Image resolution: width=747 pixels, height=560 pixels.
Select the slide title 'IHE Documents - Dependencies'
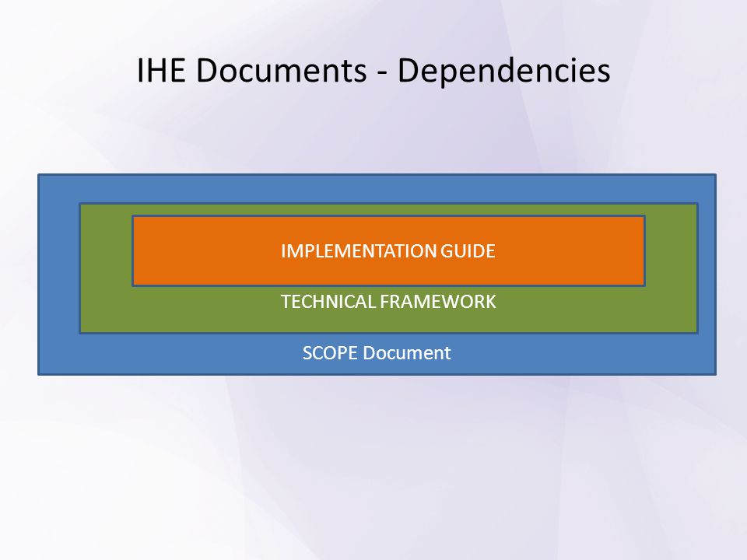pyautogui.click(x=373, y=71)
